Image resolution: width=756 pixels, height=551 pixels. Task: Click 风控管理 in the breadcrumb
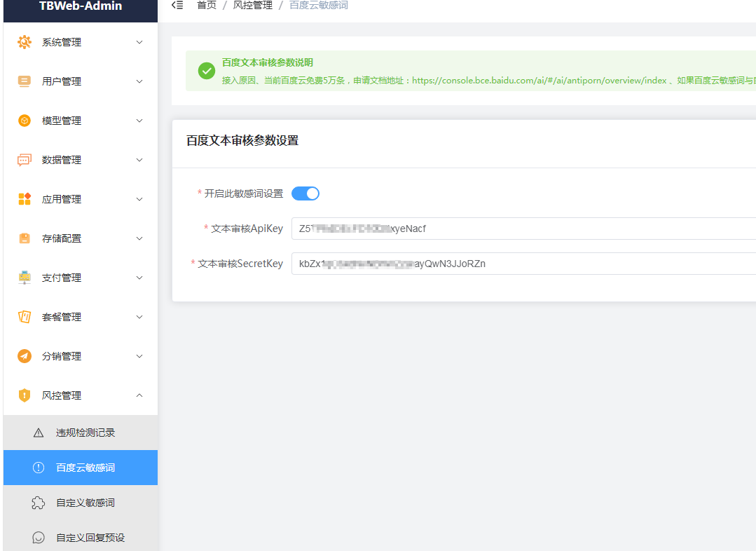tap(253, 6)
